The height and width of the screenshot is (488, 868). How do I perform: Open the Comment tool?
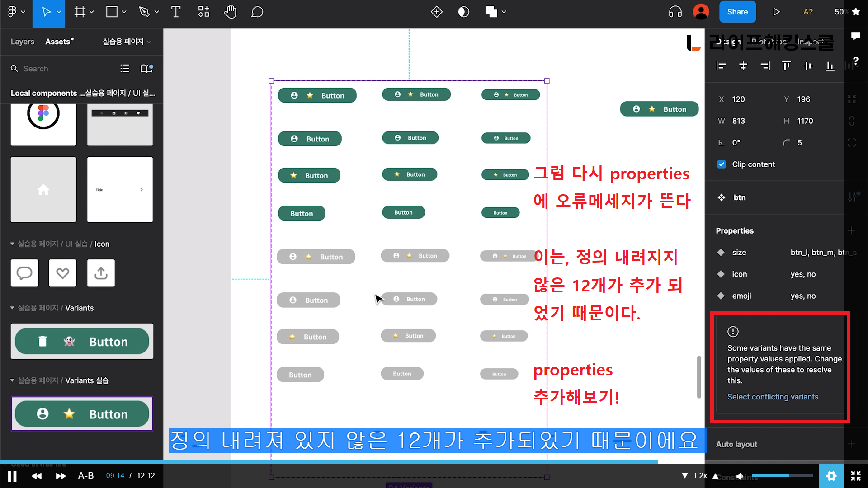coord(257,12)
